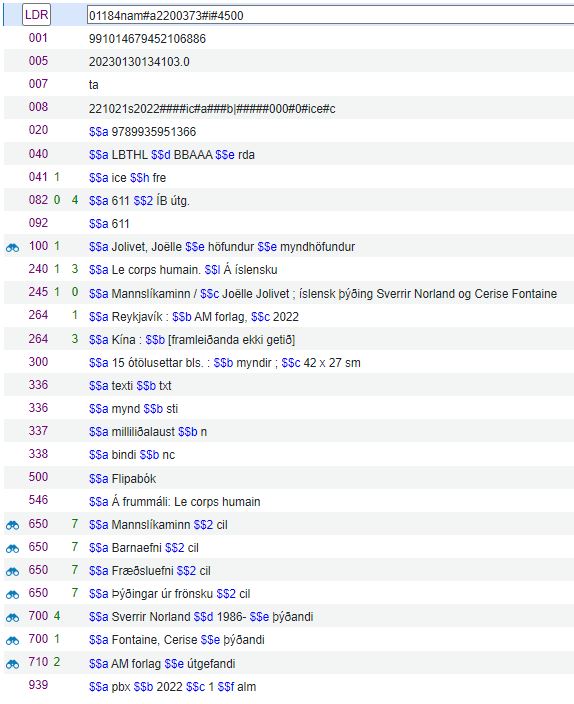Screen dimensions: 574x704
Task: Click binoculars icon for 650 Mannslíkaminn row
Action: coord(12,525)
